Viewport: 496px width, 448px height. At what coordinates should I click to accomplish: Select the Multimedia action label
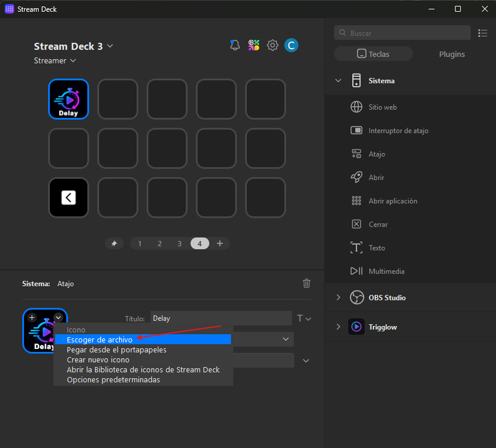386,271
